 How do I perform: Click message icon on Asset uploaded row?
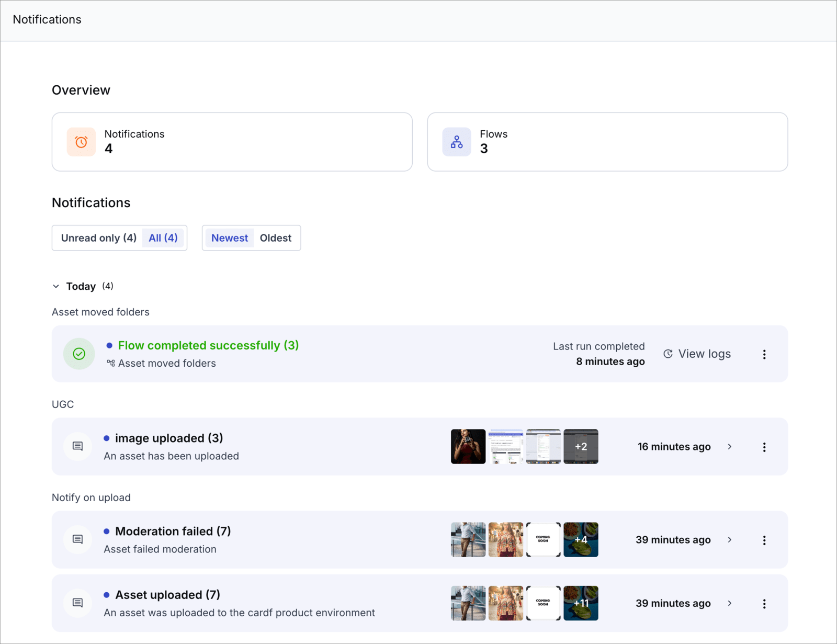(x=78, y=603)
